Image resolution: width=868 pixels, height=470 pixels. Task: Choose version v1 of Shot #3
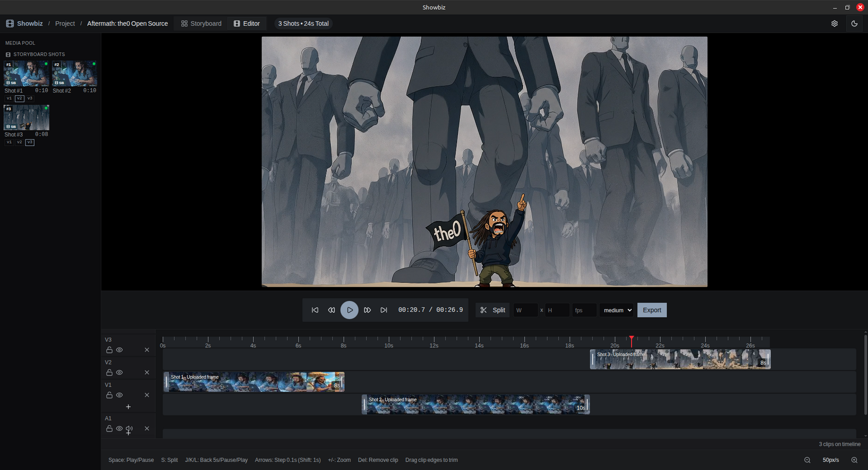[x=9, y=142]
